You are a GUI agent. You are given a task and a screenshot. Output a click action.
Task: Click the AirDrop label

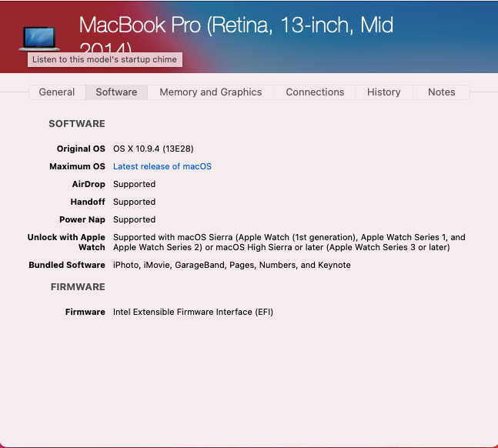pyautogui.click(x=89, y=184)
